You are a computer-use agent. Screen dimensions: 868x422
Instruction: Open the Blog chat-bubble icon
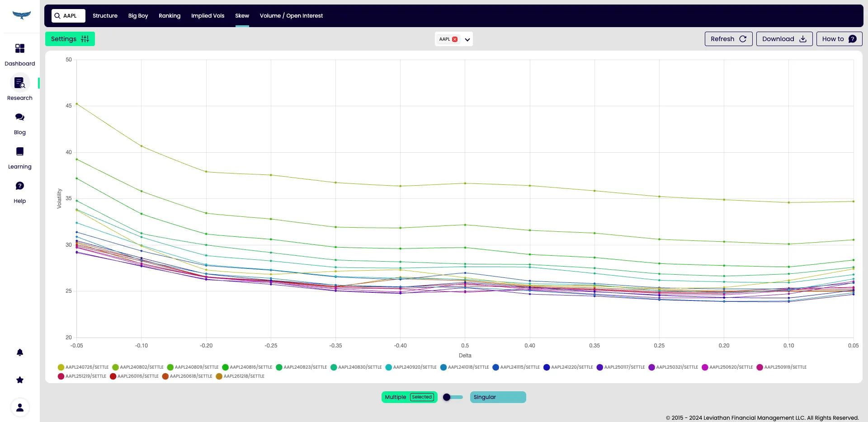20,117
